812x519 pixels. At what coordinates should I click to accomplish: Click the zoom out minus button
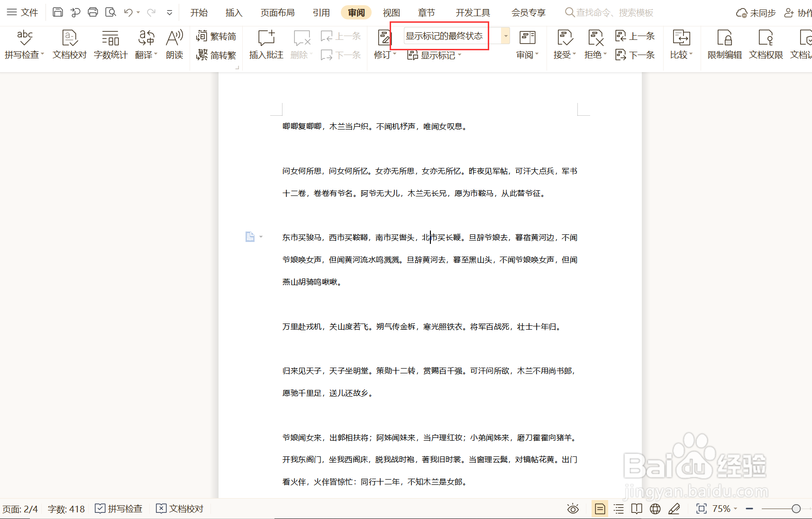[749, 509]
